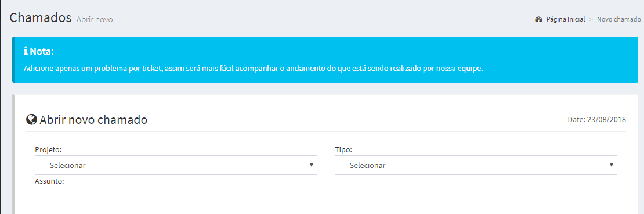Click the Projeto field label
The height and width of the screenshot is (214, 644).
click(x=48, y=149)
